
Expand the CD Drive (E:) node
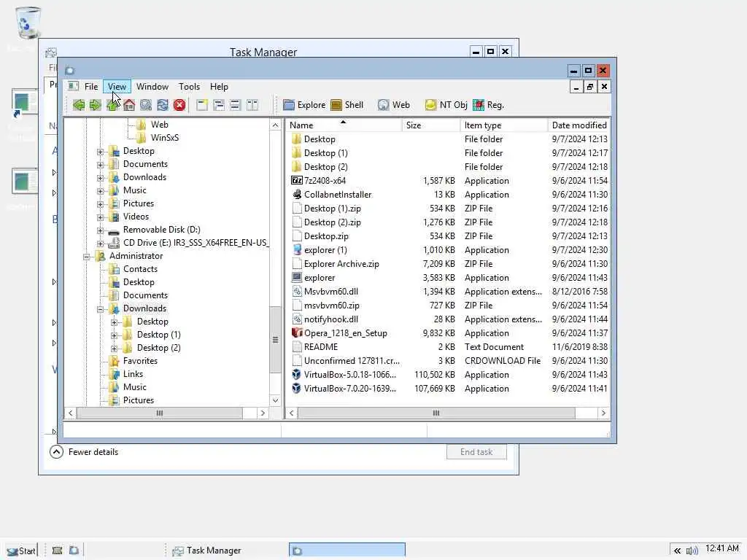coord(100,243)
